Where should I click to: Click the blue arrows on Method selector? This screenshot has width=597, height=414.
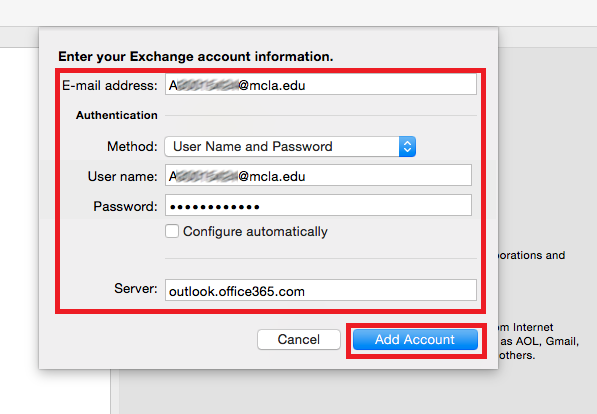pyautogui.click(x=407, y=147)
